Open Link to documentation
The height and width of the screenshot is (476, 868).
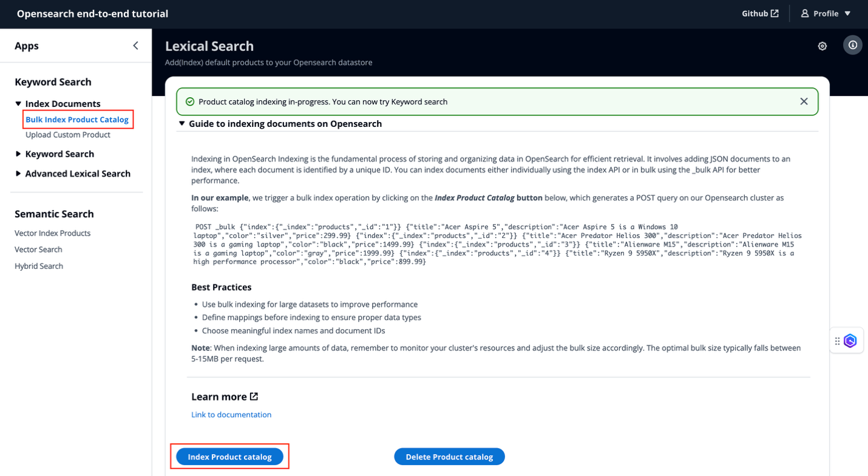[x=231, y=414]
